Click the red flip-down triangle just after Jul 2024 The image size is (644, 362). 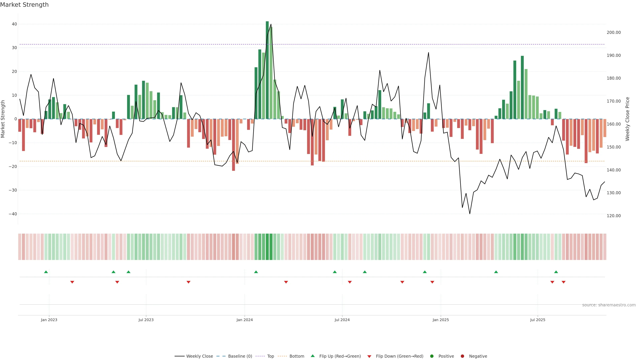point(350,282)
